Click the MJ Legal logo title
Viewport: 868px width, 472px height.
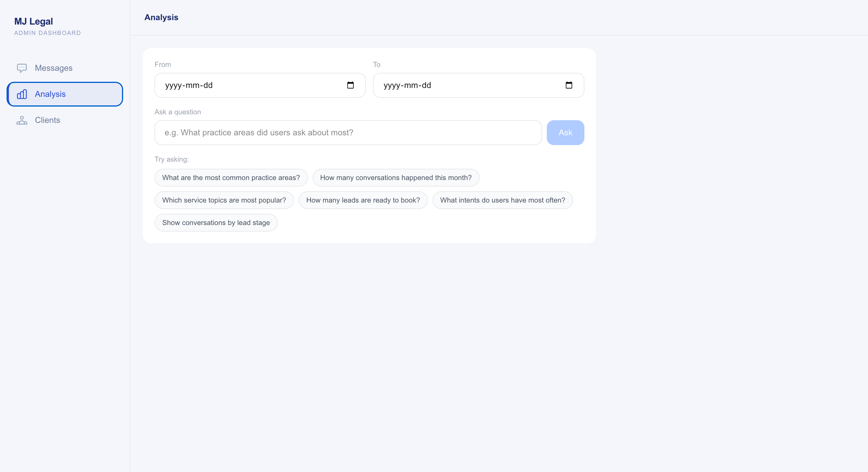coord(34,21)
